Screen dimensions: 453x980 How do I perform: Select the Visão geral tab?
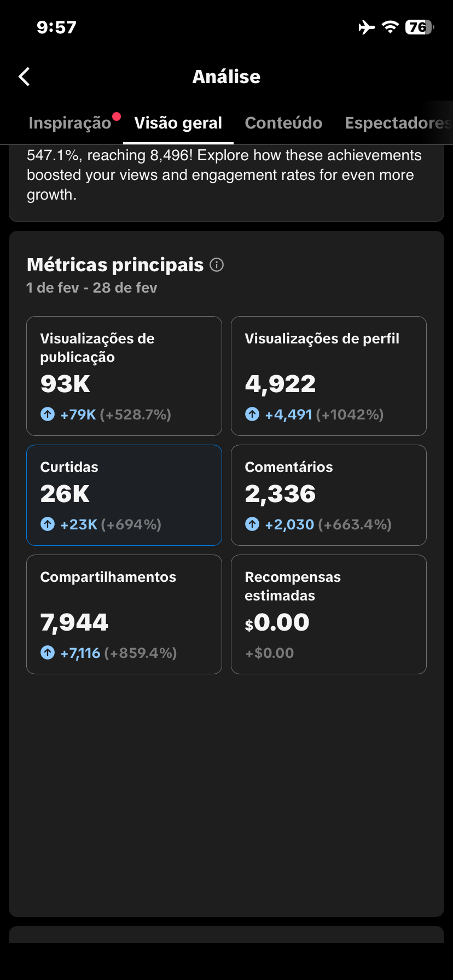click(x=178, y=123)
